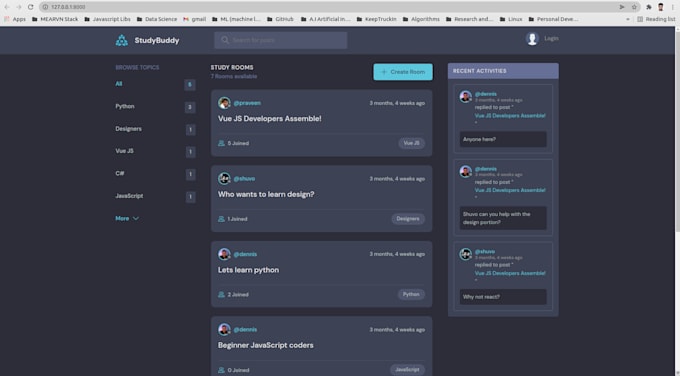This screenshot has width=680, height=376.
Task: Open the Algorithms bookmark folder
Action: [x=421, y=19]
